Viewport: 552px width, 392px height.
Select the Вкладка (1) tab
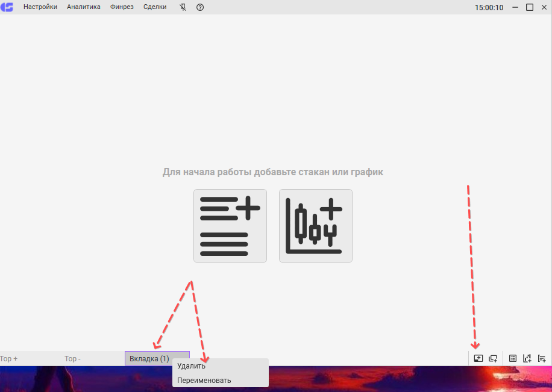(157, 358)
